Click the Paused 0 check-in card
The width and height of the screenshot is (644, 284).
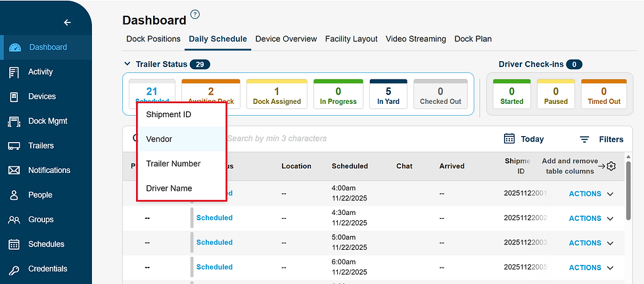tap(556, 94)
